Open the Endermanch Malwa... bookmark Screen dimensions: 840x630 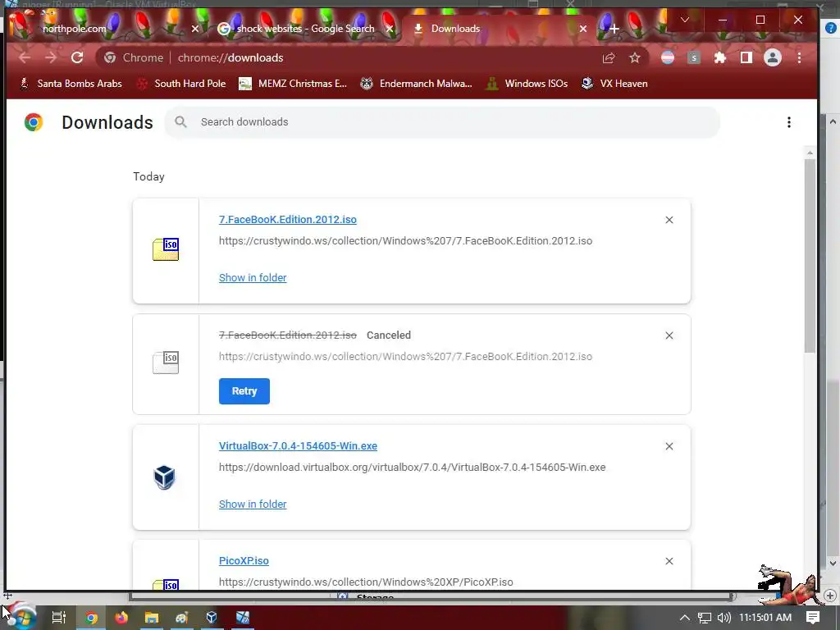(x=416, y=84)
